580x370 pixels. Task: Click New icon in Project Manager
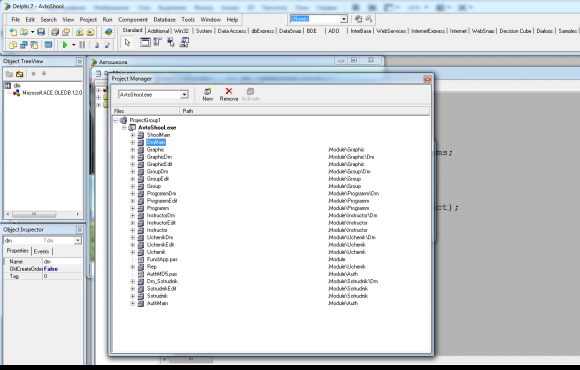coord(208,94)
